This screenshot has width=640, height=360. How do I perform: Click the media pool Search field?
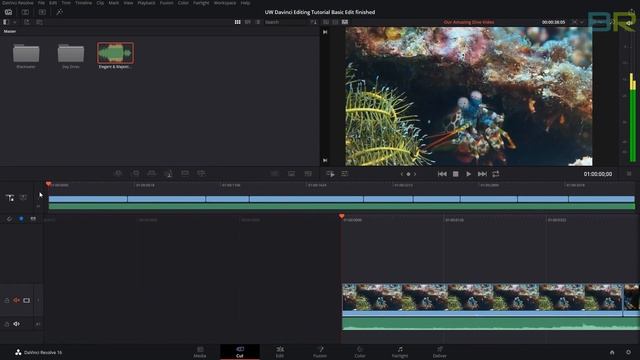pos(284,22)
